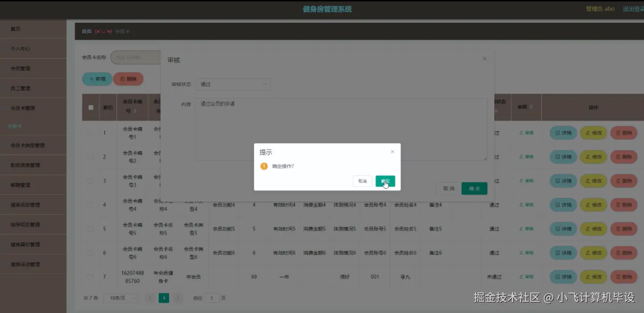Open 会员管理 in the sidebar
The image size is (644, 313).
pos(33,68)
